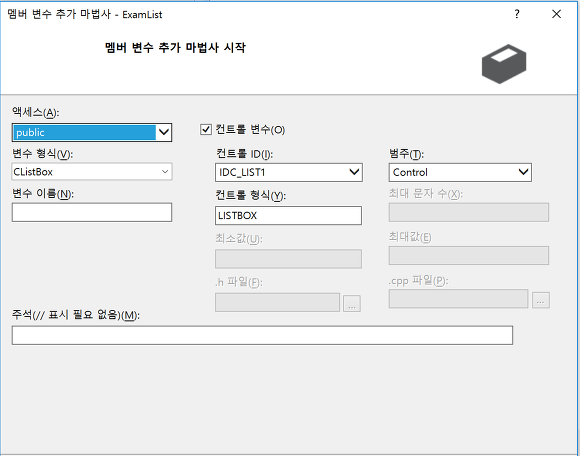Click the 컨트롤 ID(I) label
Screen dimensions: 580x456
coord(245,153)
